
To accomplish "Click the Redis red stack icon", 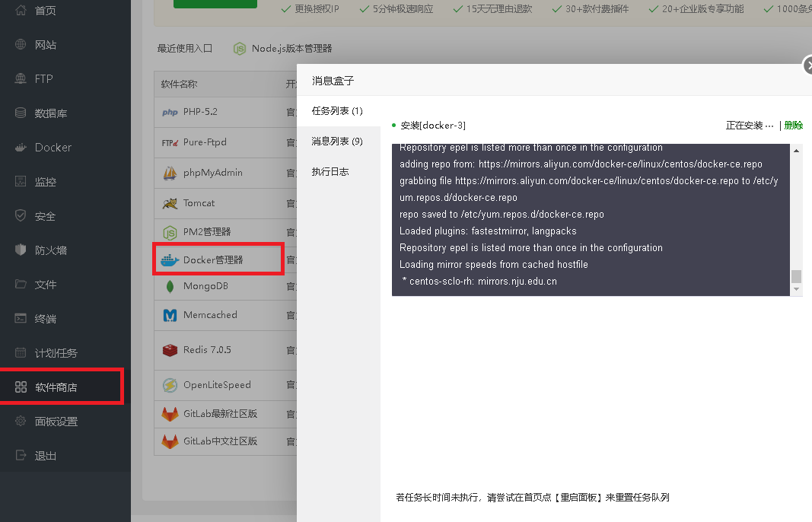I will pyautogui.click(x=170, y=351).
